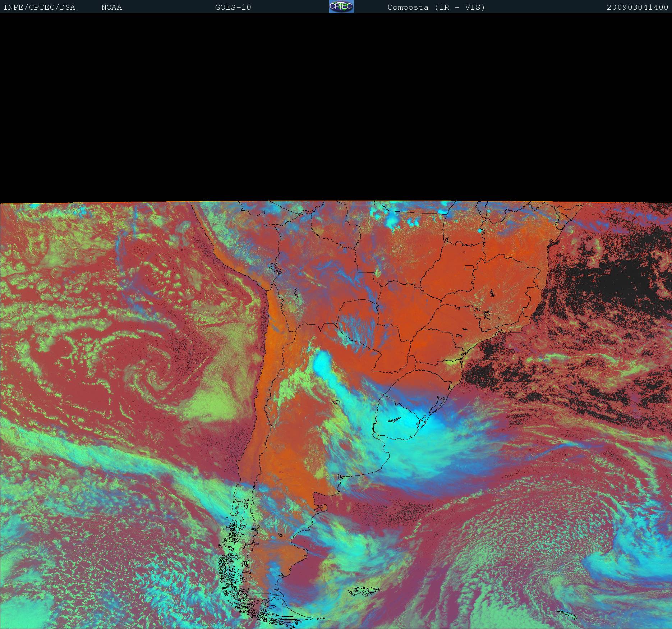The height and width of the screenshot is (629, 672).
Task: Click the Composta (IR - VIS) label
Action: coord(436,8)
